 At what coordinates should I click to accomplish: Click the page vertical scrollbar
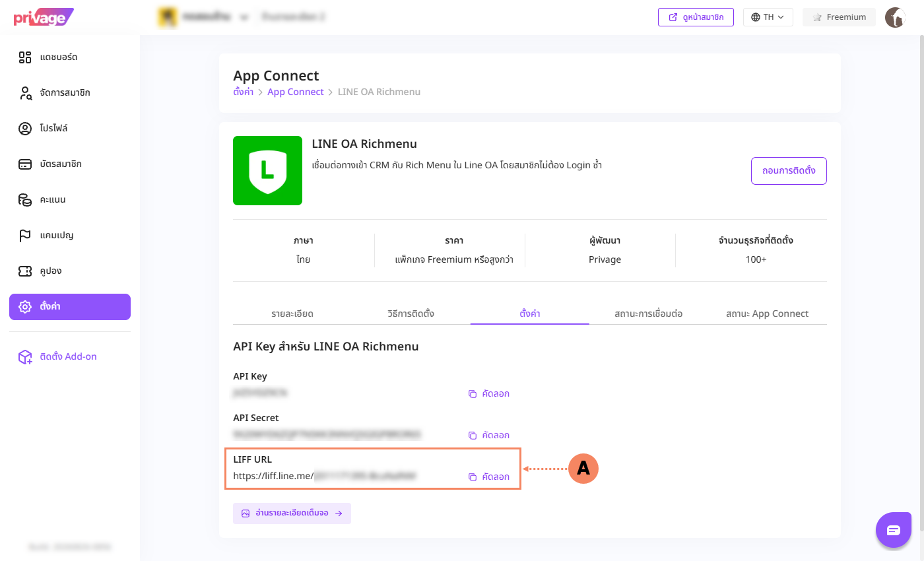921,284
